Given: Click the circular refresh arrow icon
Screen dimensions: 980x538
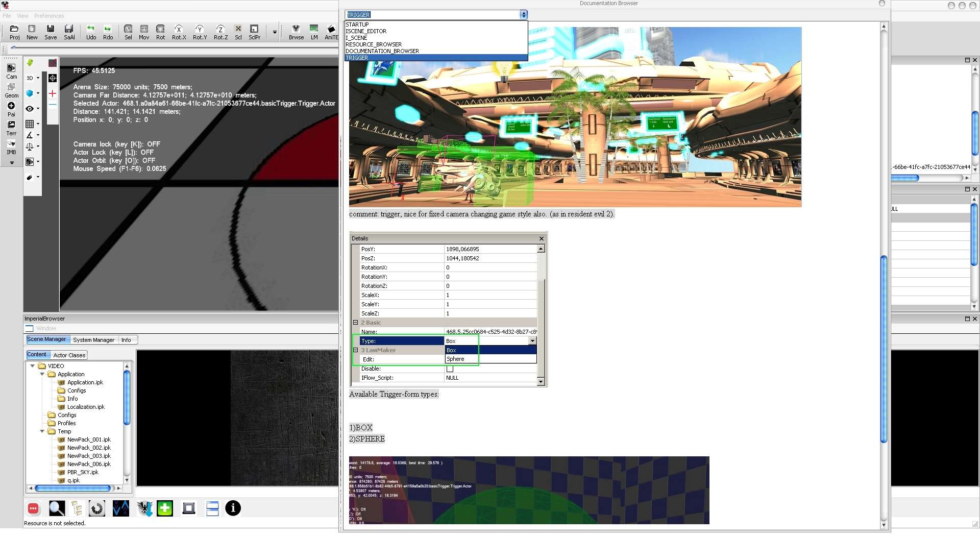Looking at the screenshot, I should coord(96,508).
